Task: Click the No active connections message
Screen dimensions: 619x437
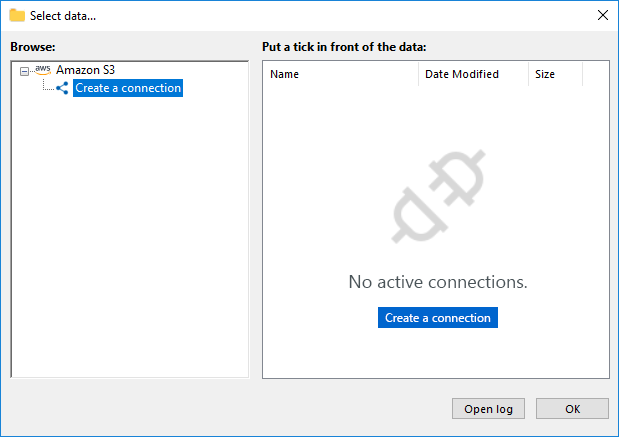Action: (437, 282)
